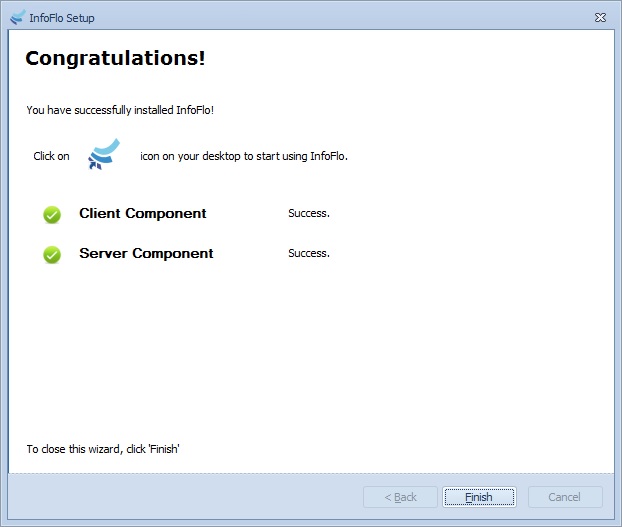Click the Success status for Server Component
This screenshot has height=527, width=622.
click(x=309, y=253)
